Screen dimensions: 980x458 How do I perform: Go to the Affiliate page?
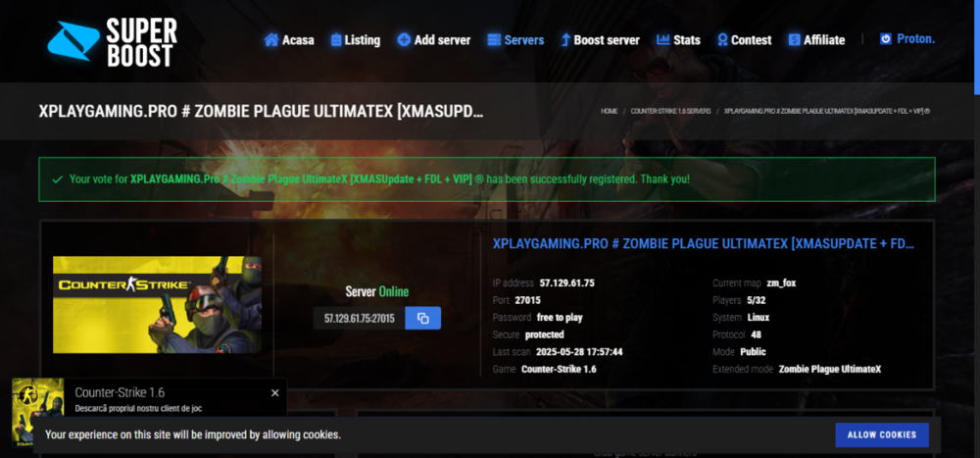[815, 40]
